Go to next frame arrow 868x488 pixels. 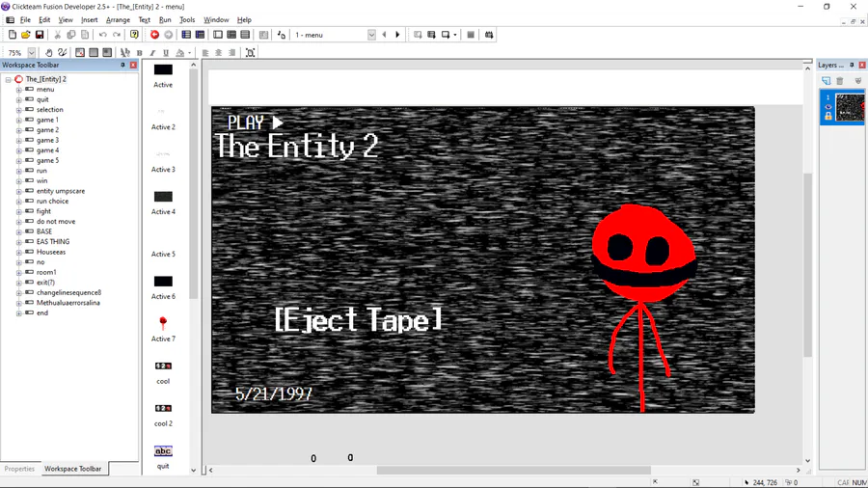tap(397, 35)
